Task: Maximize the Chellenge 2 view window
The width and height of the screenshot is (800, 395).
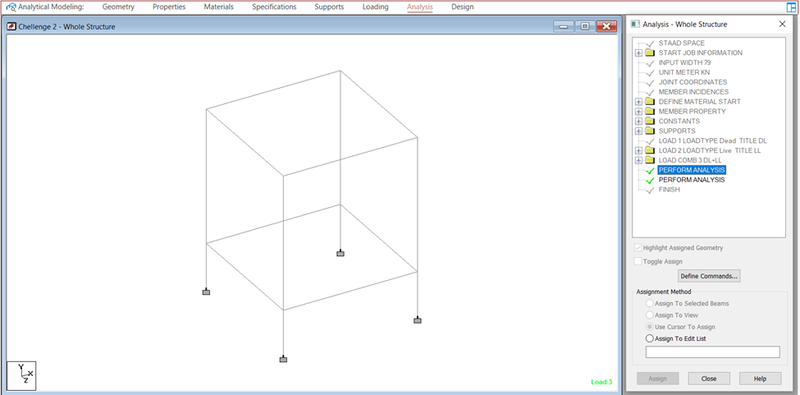Action: (585, 27)
